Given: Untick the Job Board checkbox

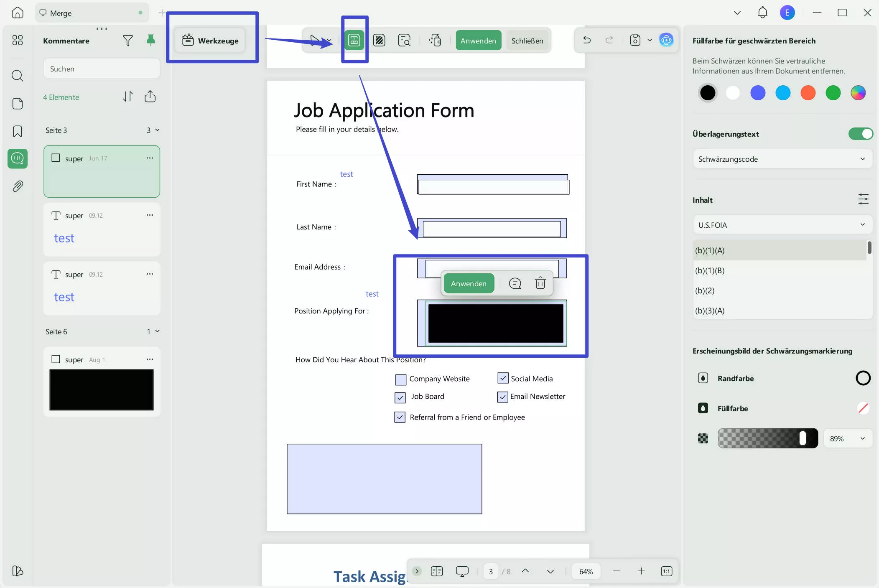Looking at the screenshot, I should pyautogui.click(x=400, y=397).
